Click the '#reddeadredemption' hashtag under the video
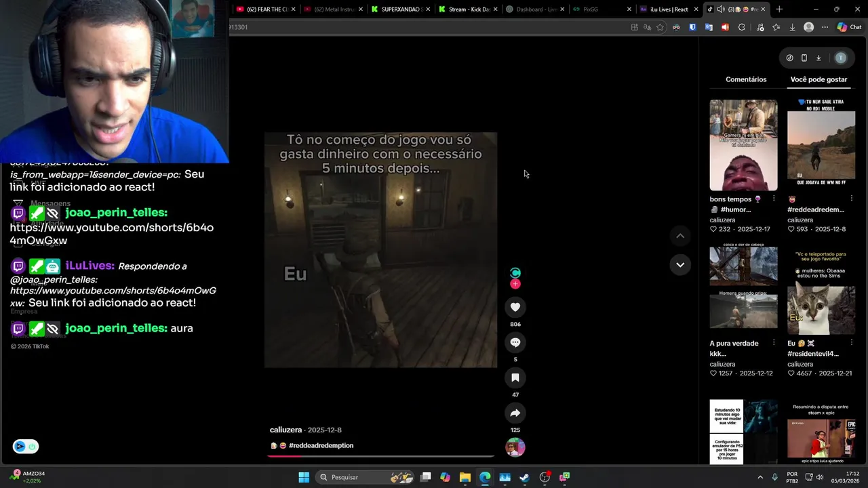Viewport: 868px width, 488px height. [x=321, y=445]
